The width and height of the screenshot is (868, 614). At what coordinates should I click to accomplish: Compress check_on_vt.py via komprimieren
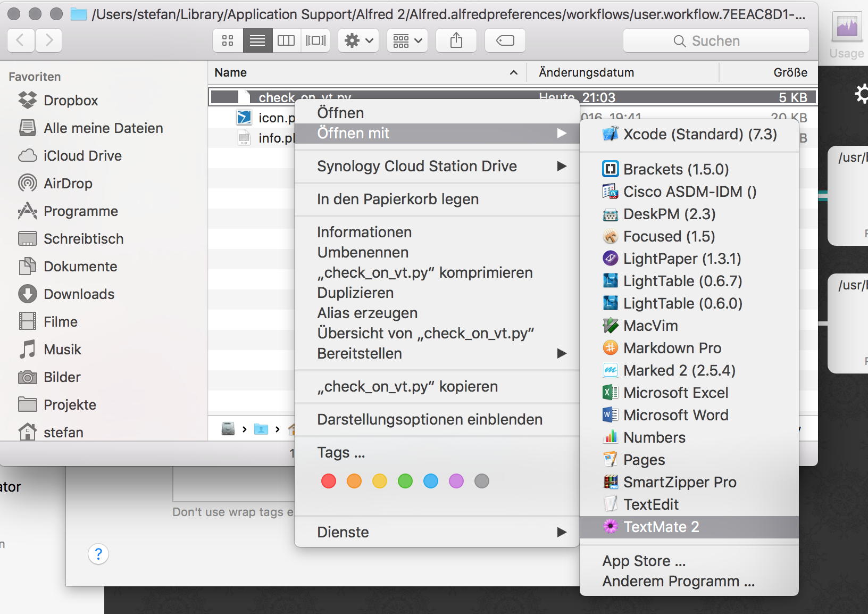coord(437,272)
